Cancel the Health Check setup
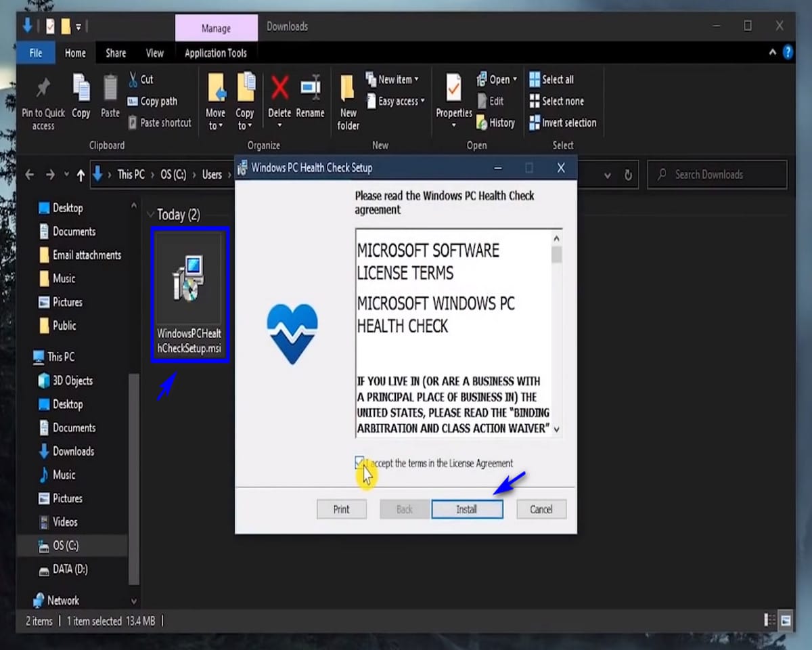The image size is (812, 650). pyautogui.click(x=541, y=509)
